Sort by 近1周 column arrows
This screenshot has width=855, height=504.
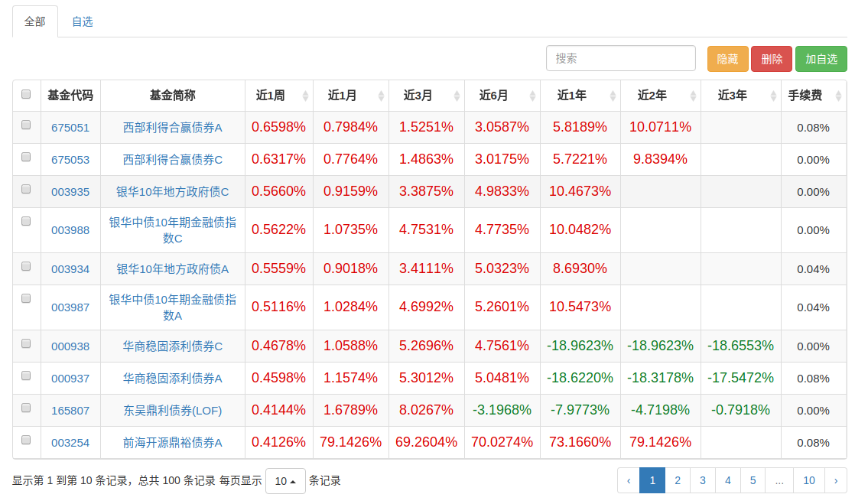tap(305, 96)
